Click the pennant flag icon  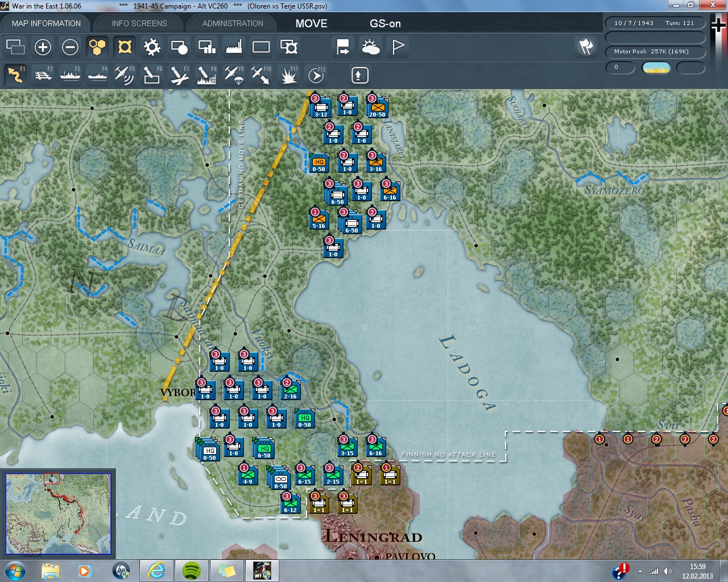[398, 47]
